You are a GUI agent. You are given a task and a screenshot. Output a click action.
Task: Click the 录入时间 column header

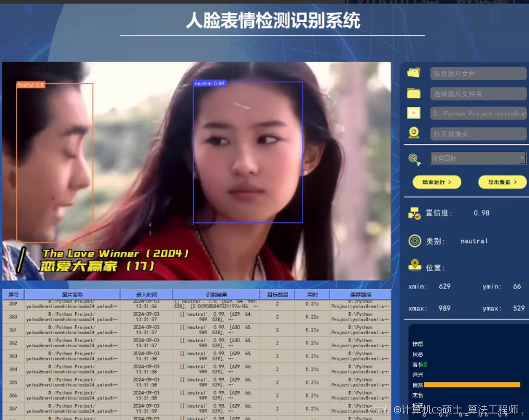pos(146,295)
